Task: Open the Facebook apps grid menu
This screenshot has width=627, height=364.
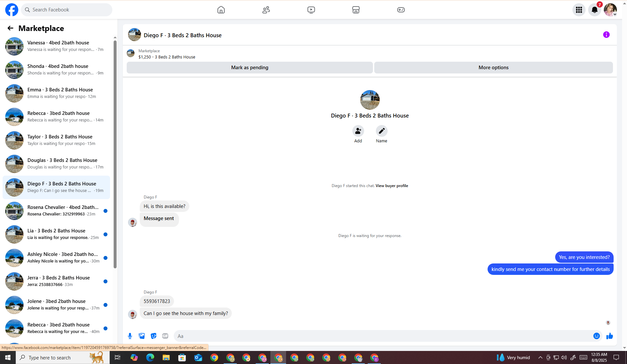Action: [579, 10]
